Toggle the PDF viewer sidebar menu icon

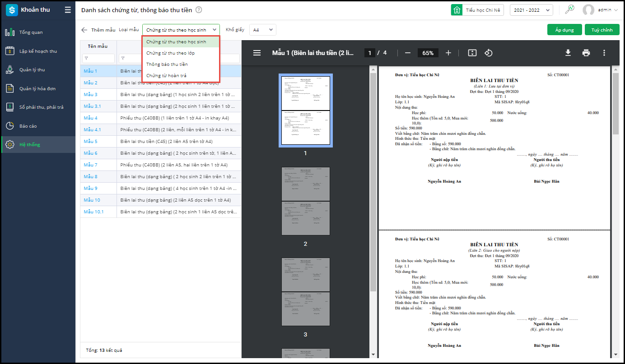[x=257, y=53]
